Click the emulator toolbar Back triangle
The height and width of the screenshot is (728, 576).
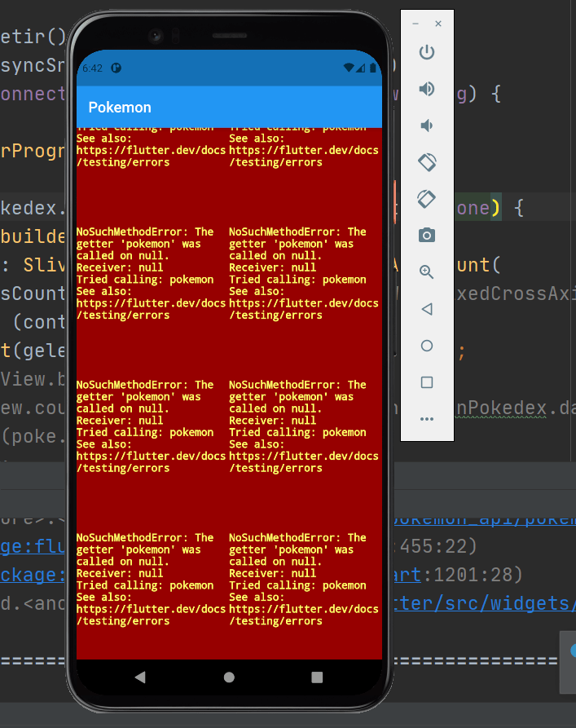pos(427,309)
